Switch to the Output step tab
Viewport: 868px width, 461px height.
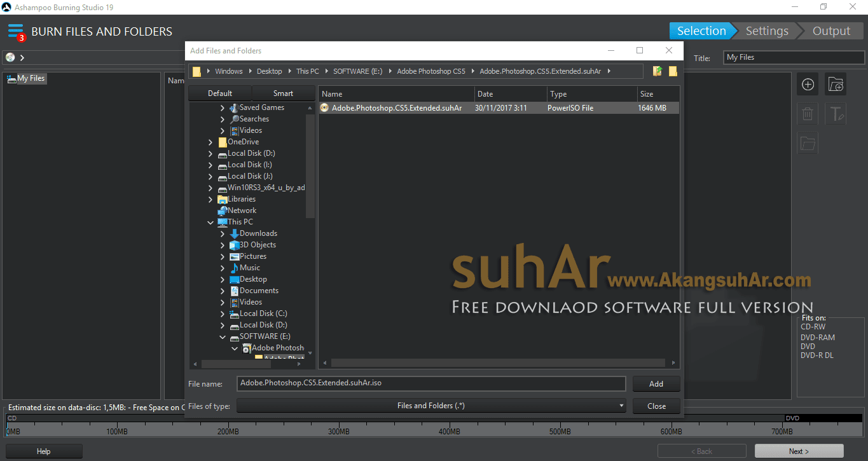click(831, 31)
